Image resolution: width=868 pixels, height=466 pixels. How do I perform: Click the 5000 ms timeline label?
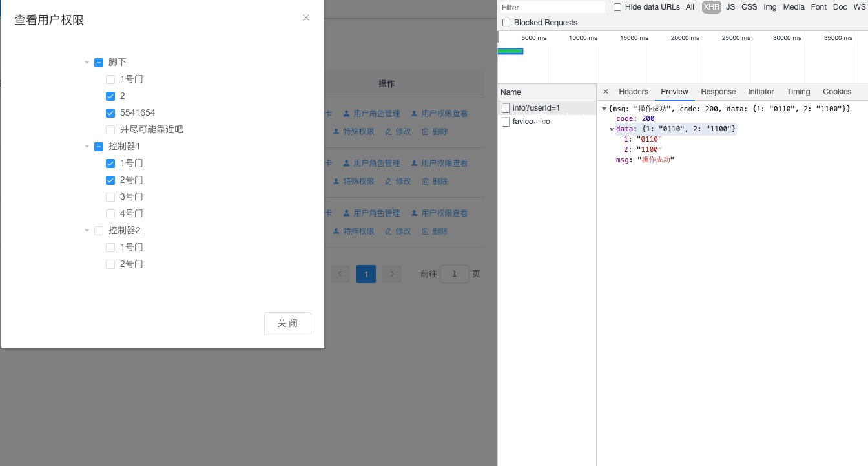coord(533,38)
